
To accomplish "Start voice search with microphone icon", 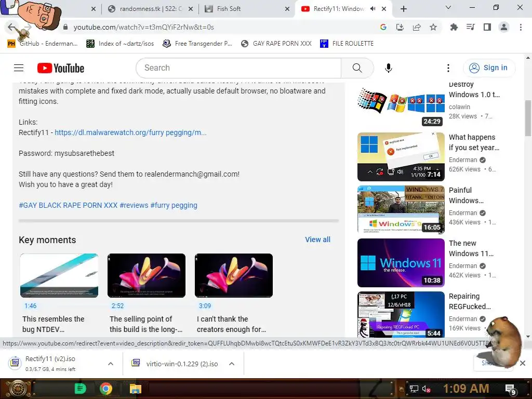I will pos(389,68).
